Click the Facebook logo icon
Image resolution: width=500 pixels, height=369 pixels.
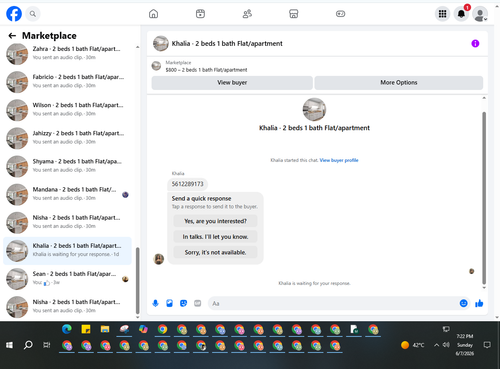(14, 14)
